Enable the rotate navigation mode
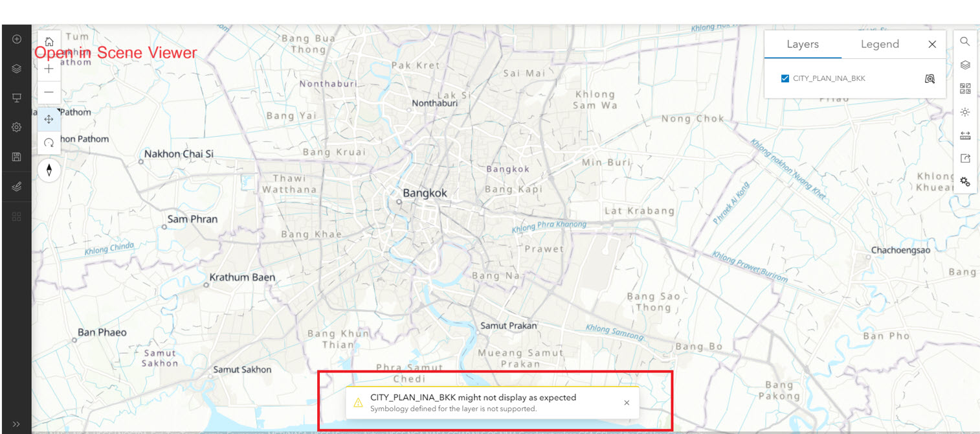This screenshot has width=980, height=434. (x=49, y=143)
